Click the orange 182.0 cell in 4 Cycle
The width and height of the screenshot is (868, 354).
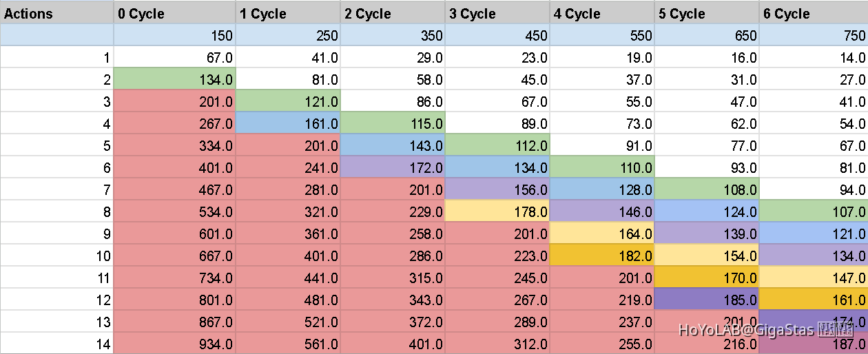602,256
